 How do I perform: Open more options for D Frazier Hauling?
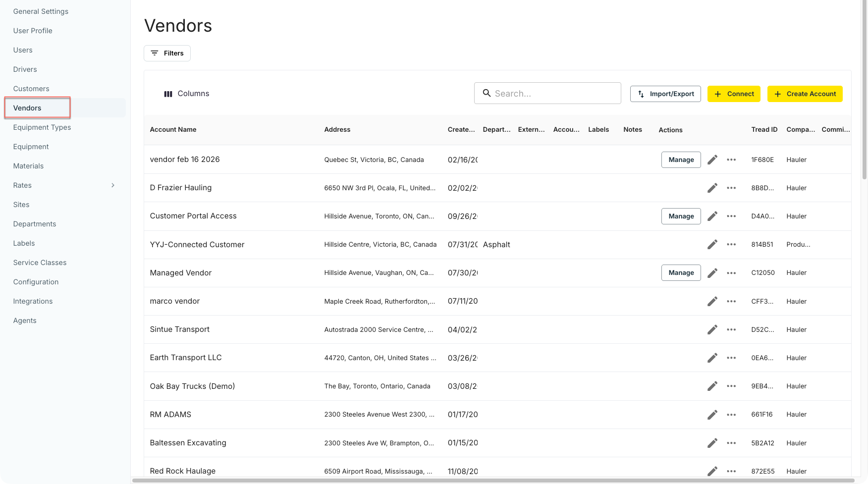tap(731, 188)
